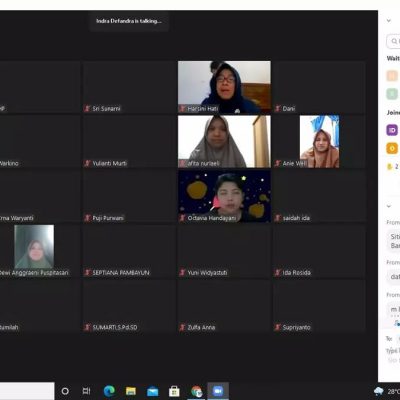Click the name label 'Puji Purwani'
Screen dimensions: 400x400
point(108,218)
